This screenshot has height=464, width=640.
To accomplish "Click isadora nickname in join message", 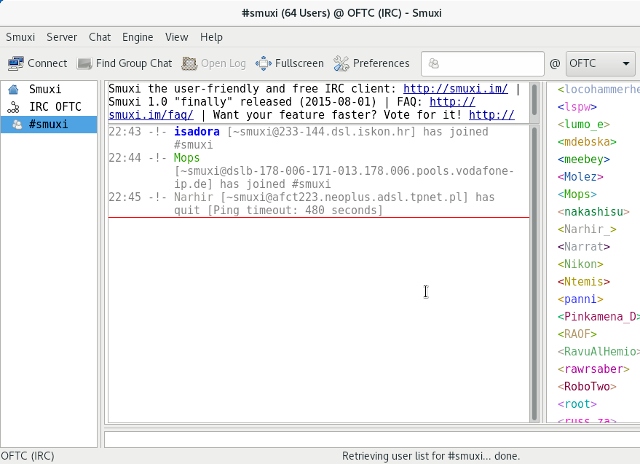I will click(x=197, y=132).
